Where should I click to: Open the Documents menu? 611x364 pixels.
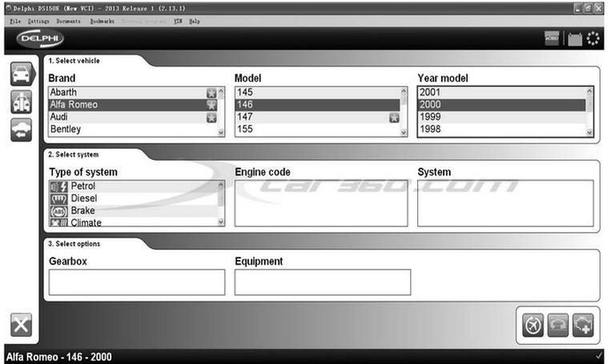[68, 21]
